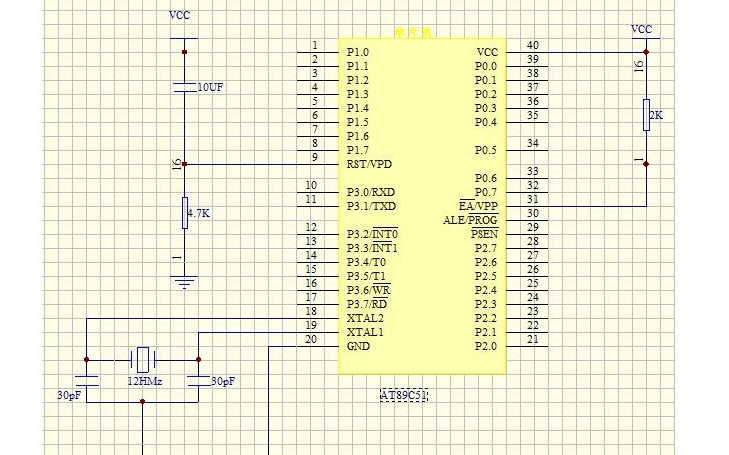Click the P0.4 pin name
This screenshot has width=729, height=455.
click(486, 122)
